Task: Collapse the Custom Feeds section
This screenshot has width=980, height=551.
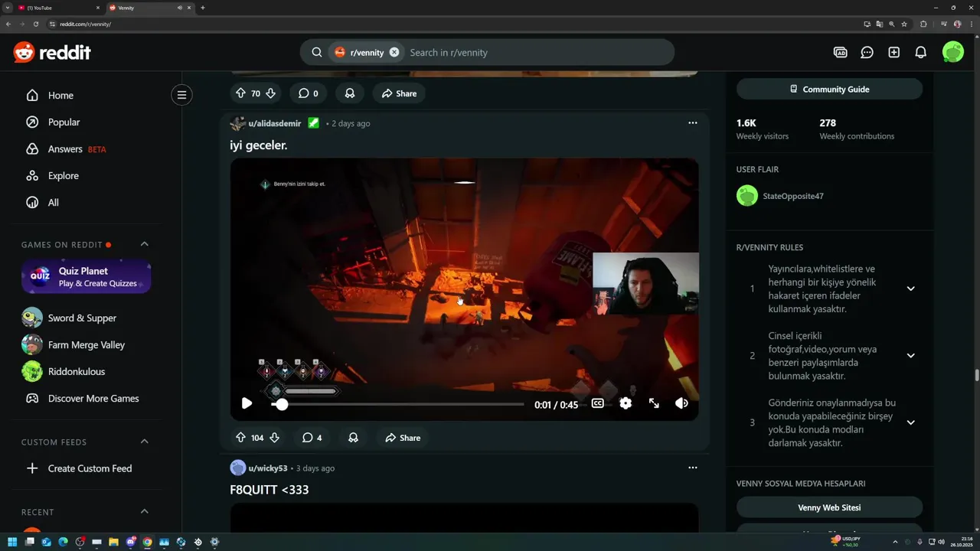Action: (x=144, y=442)
